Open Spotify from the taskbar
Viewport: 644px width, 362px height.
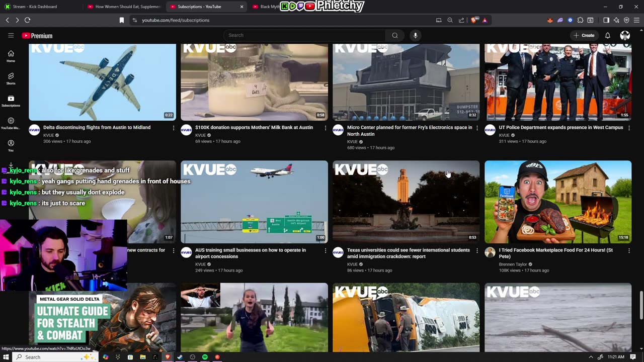coord(205,357)
